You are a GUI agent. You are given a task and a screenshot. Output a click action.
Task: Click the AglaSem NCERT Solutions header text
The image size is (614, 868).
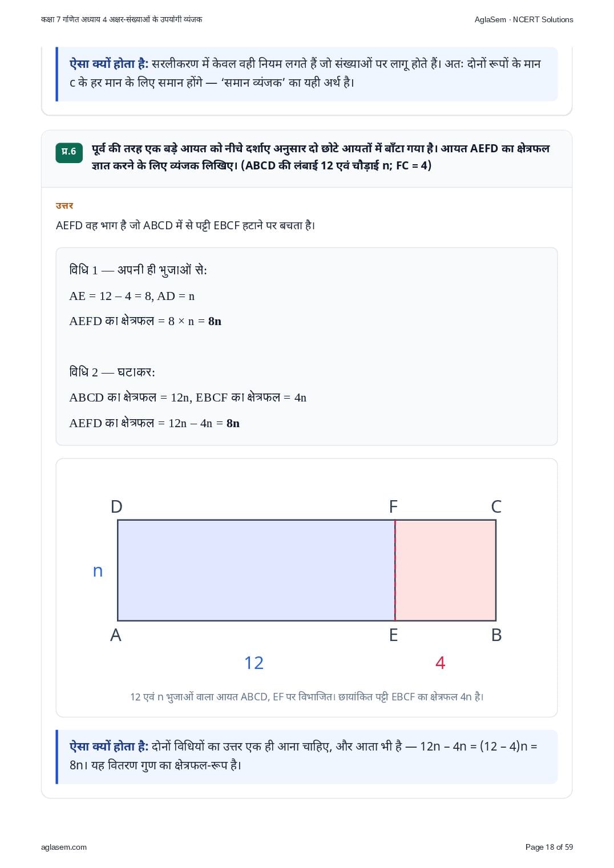click(x=524, y=19)
